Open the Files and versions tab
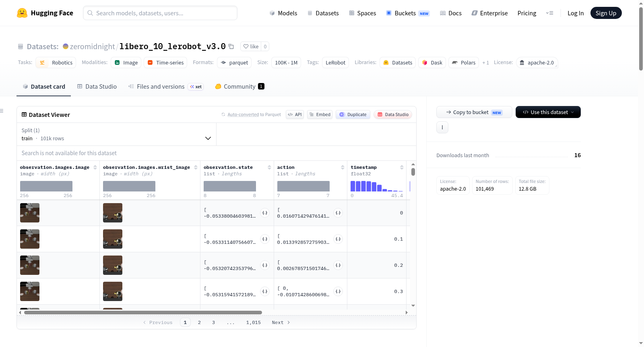 (x=165, y=86)
